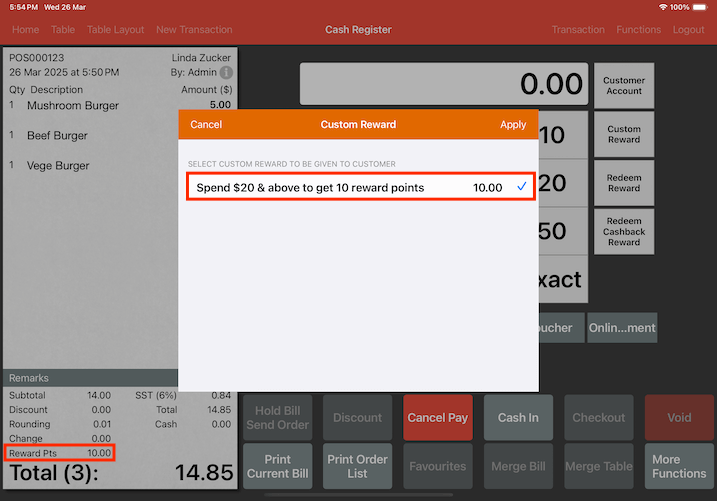Tap the Custom Reward side button
Image resolution: width=717 pixels, height=501 pixels.
click(624, 134)
